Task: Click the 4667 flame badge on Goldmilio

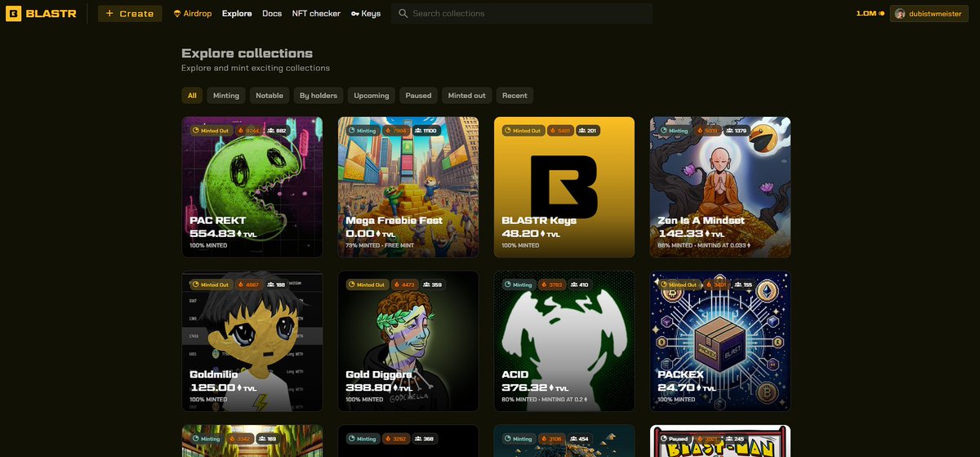Action: point(249,285)
